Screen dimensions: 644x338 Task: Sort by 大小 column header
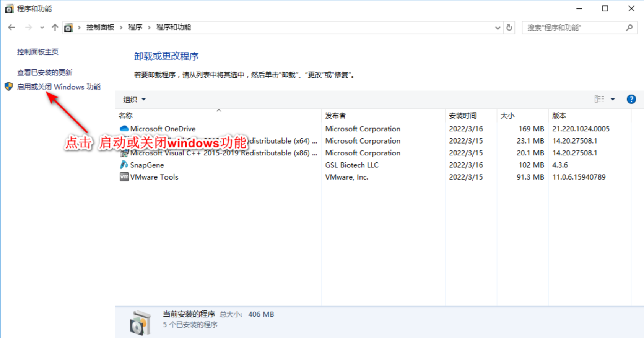click(x=522, y=116)
